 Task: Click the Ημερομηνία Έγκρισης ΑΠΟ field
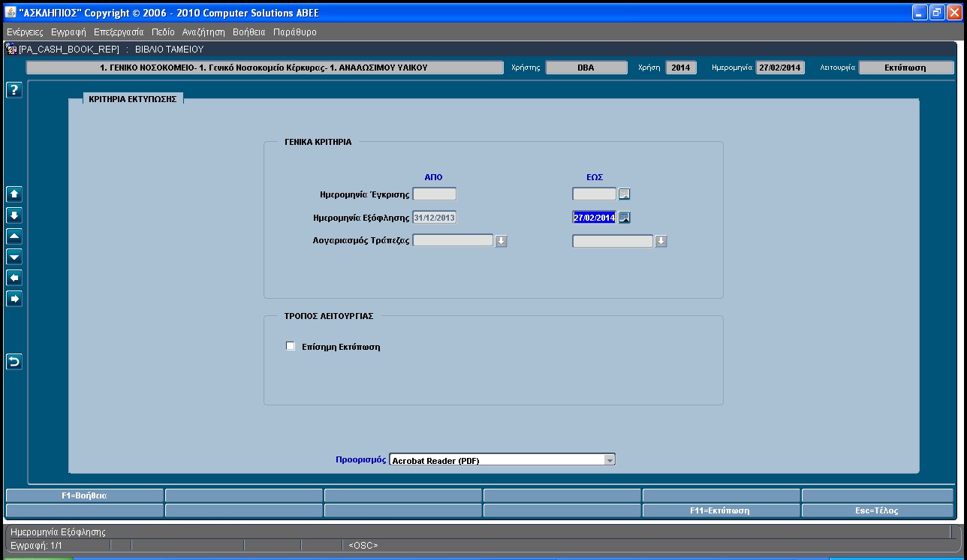point(435,194)
